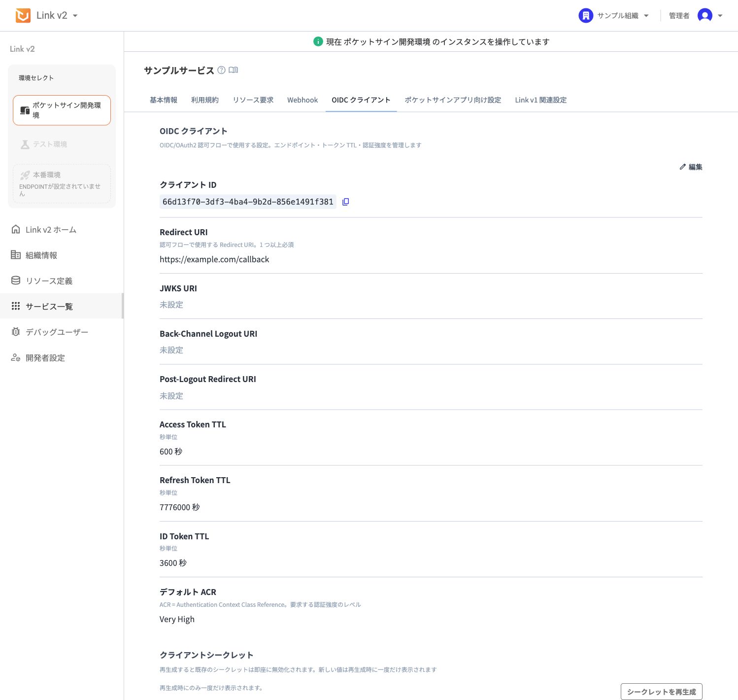Click 未設定 under Back-Channel Logout URI

tap(171, 350)
